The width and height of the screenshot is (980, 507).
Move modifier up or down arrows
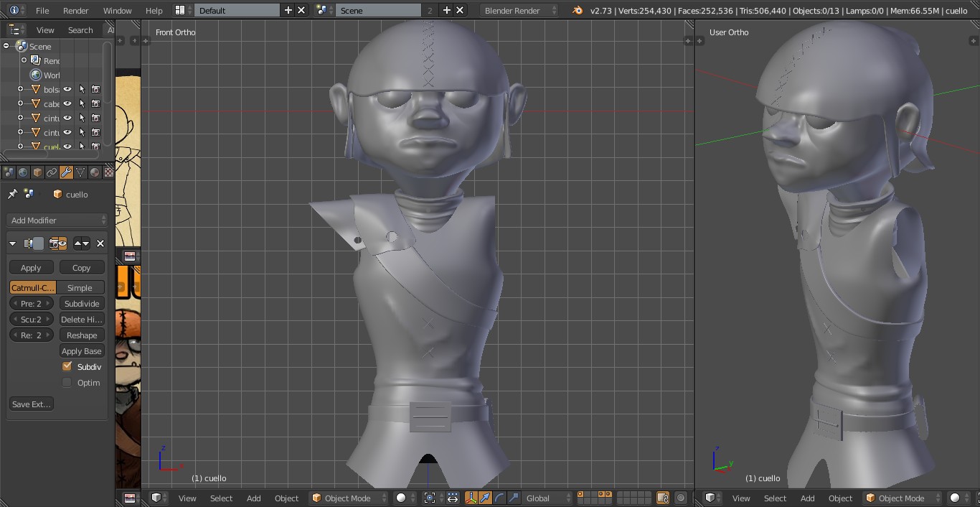[82, 243]
